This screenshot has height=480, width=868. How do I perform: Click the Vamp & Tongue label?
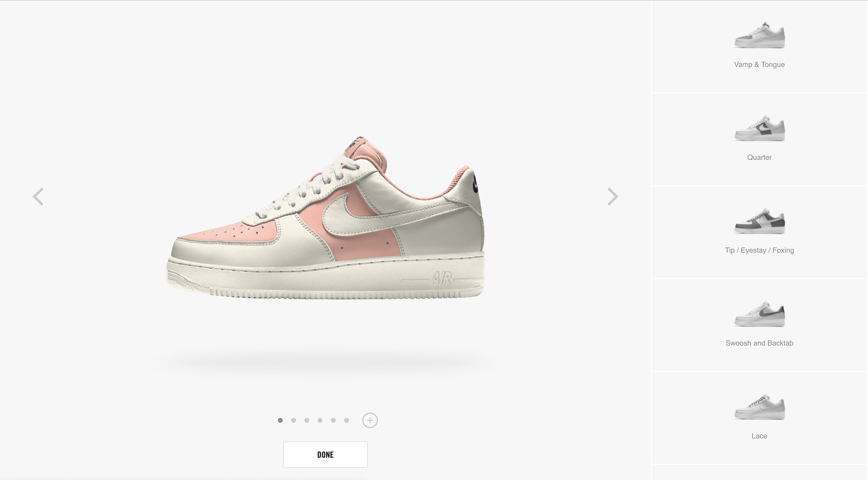pyautogui.click(x=759, y=65)
